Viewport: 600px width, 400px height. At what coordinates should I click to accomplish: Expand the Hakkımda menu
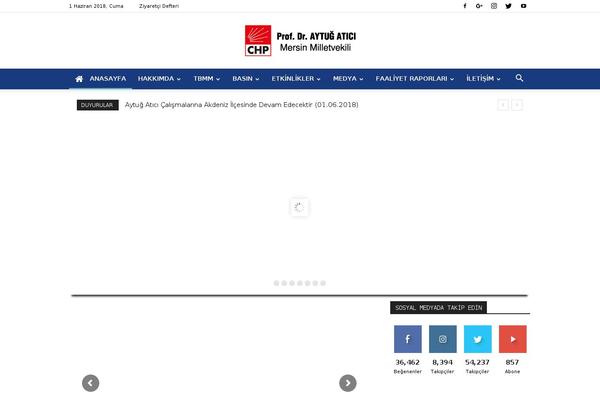[x=159, y=78]
